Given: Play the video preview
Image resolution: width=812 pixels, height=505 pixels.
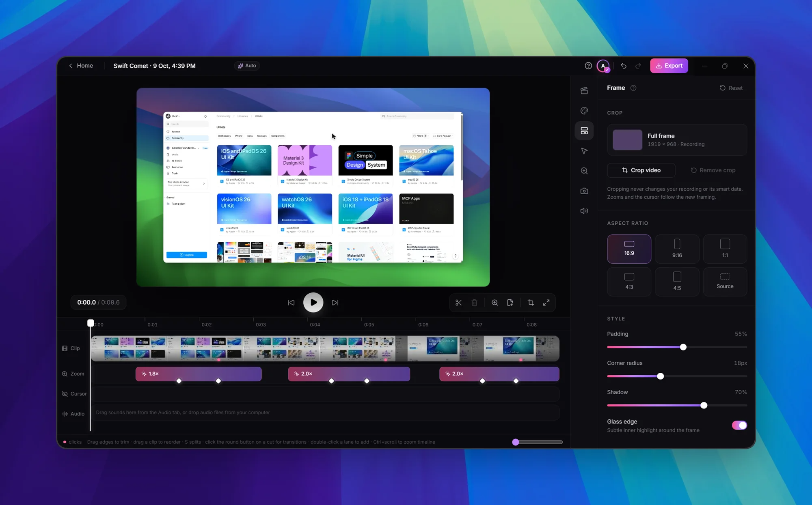Looking at the screenshot, I should pos(313,303).
